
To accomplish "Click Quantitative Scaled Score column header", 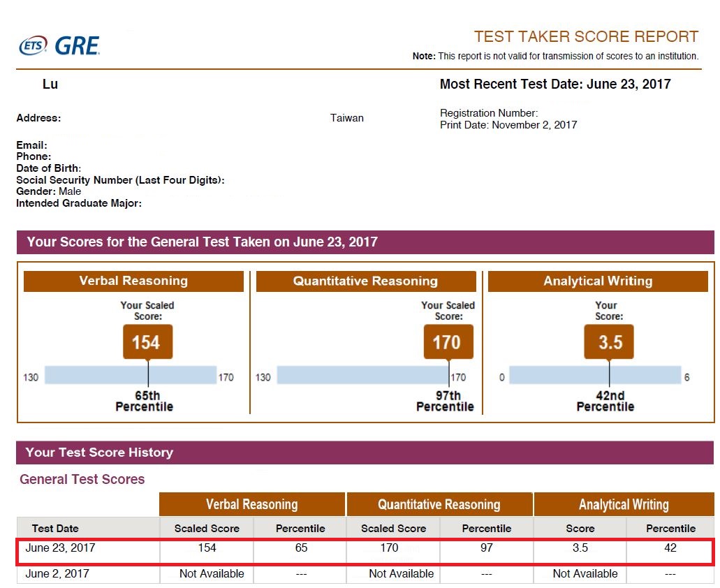I will point(393,529).
